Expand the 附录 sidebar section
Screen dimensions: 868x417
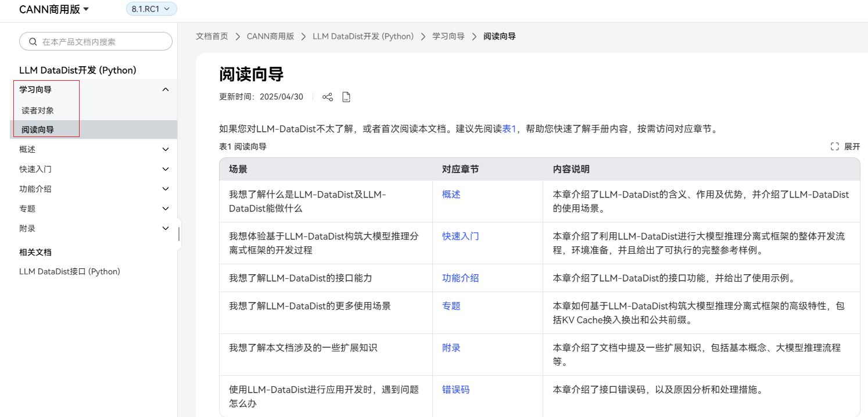tap(166, 228)
